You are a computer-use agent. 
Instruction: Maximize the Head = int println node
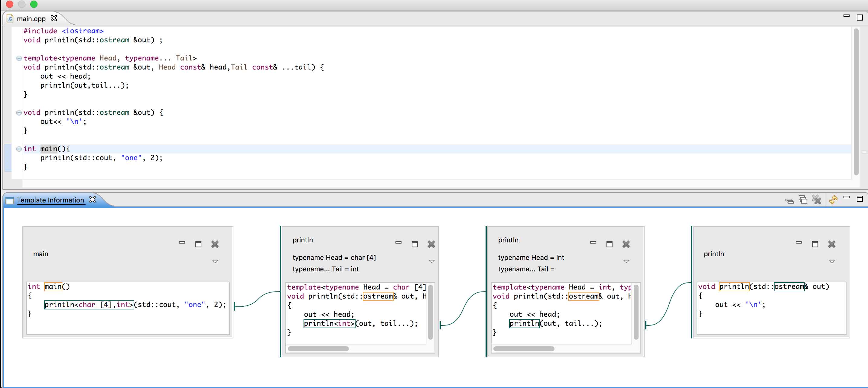coord(609,244)
